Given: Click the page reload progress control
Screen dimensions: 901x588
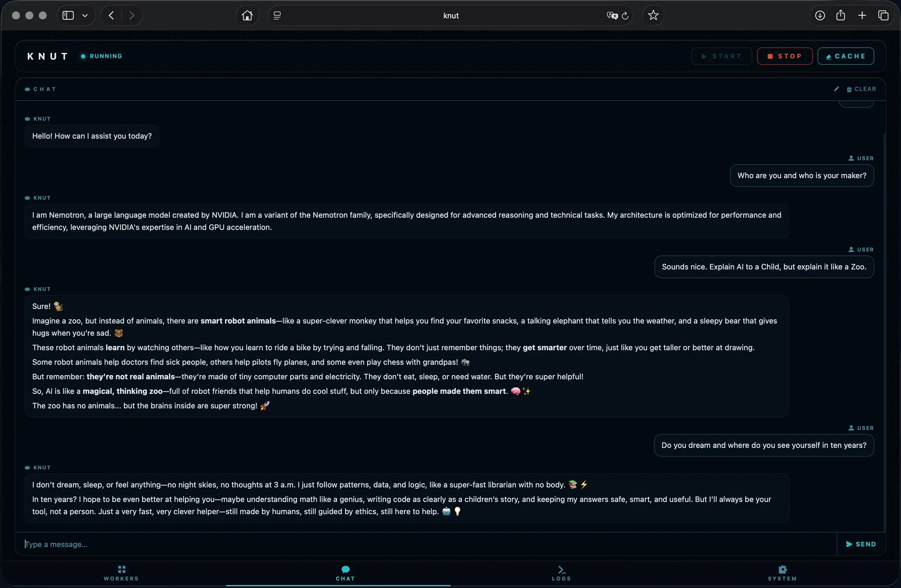Looking at the screenshot, I should (x=625, y=15).
